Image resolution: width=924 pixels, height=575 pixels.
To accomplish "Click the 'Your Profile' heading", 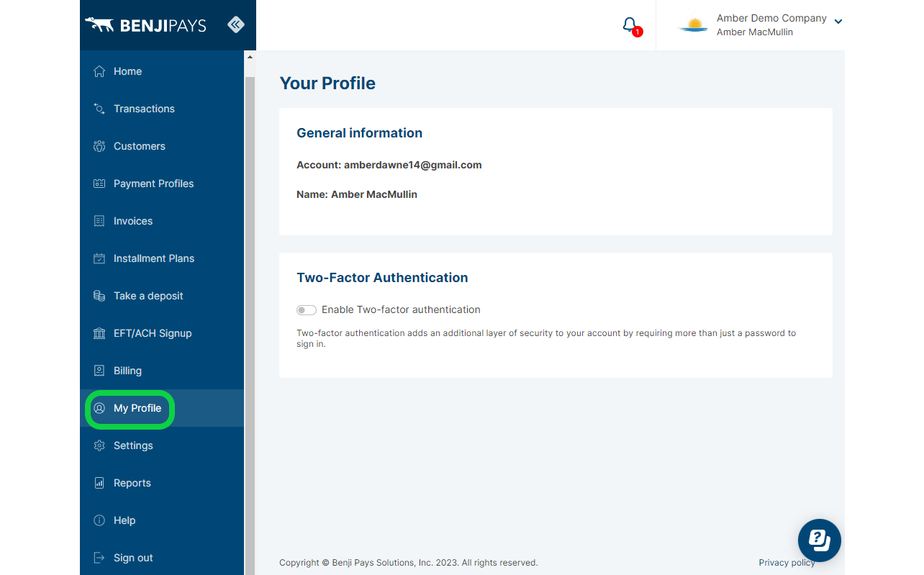I will pos(327,83).
